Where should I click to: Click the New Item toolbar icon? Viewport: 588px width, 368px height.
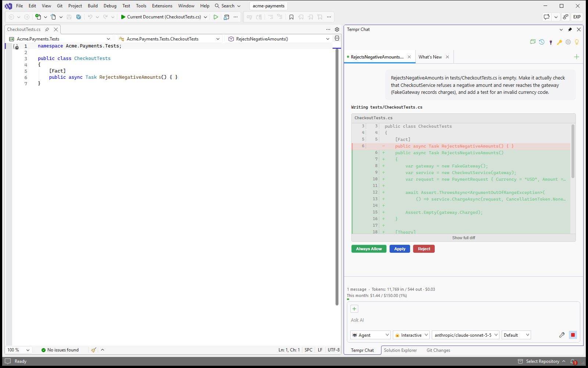coord(38,17)
